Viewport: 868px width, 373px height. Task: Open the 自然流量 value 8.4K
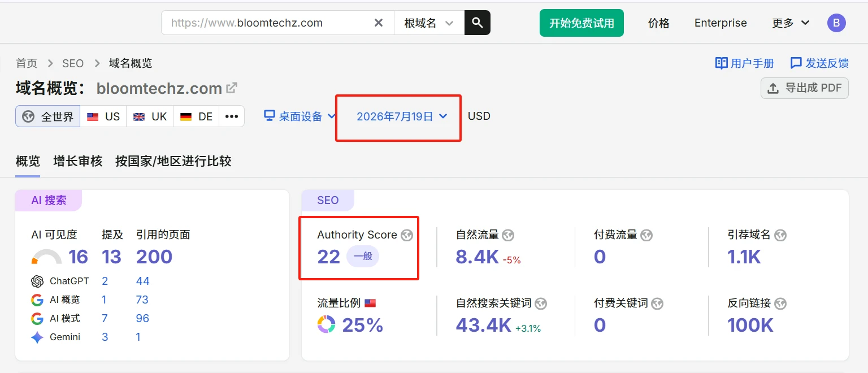pos(477,257)
